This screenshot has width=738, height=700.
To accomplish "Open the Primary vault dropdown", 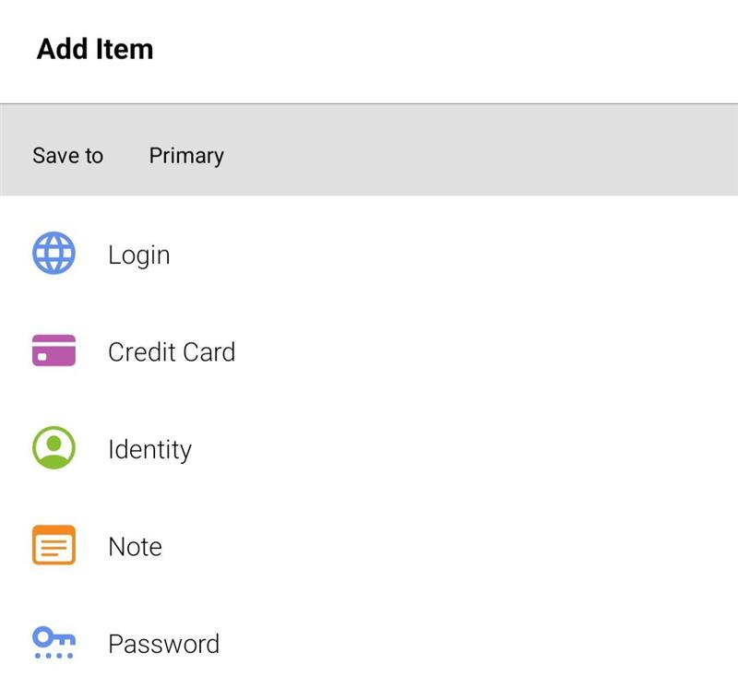I will tap(186, 156).
